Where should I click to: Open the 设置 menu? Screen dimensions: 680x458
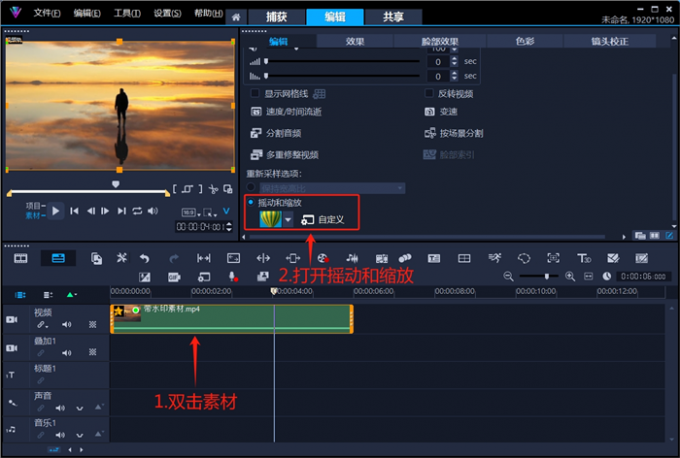click(x=167, y=13)
